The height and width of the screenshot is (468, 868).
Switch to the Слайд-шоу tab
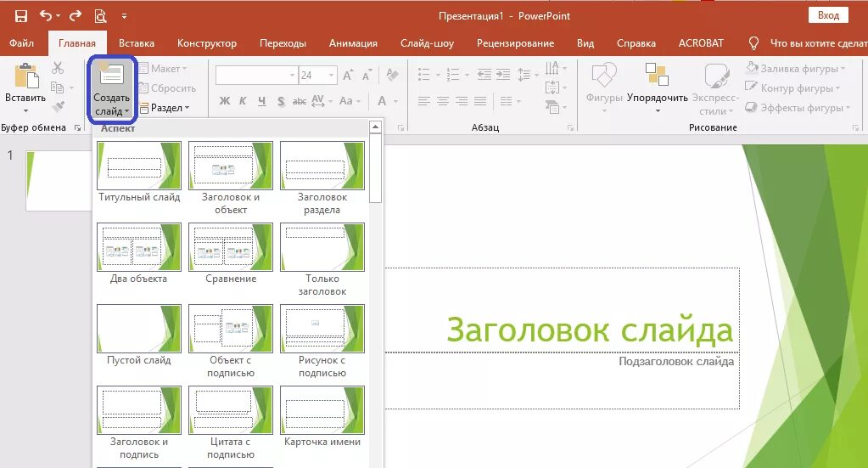(x=427, y=43)
